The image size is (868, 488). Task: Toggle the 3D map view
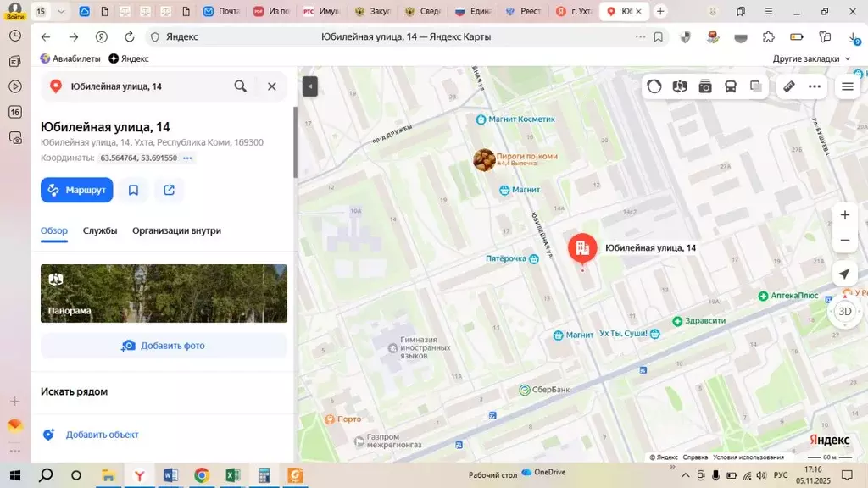[x=844, y=311]
